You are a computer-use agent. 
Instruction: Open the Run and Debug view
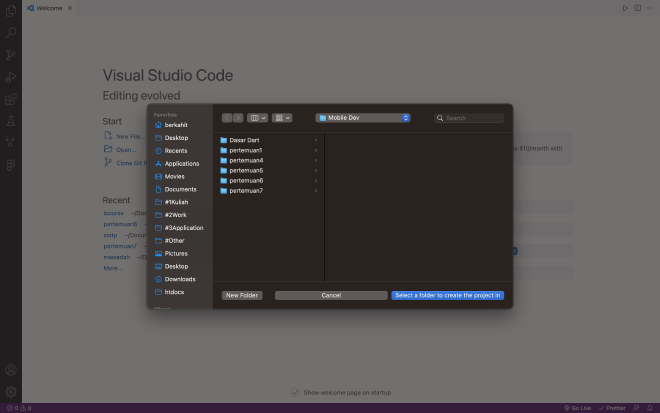(x=11, y=77)
